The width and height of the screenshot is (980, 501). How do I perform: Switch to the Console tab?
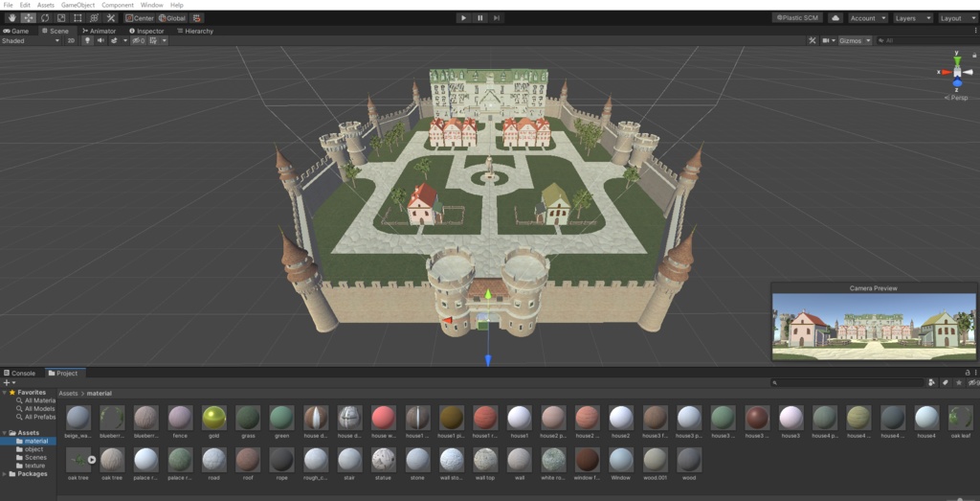pos(20,374)
